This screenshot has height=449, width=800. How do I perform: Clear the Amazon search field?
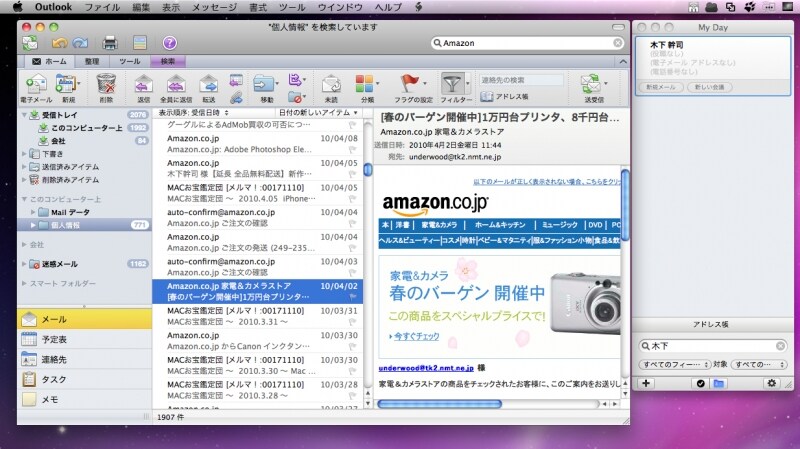[617, 43]
